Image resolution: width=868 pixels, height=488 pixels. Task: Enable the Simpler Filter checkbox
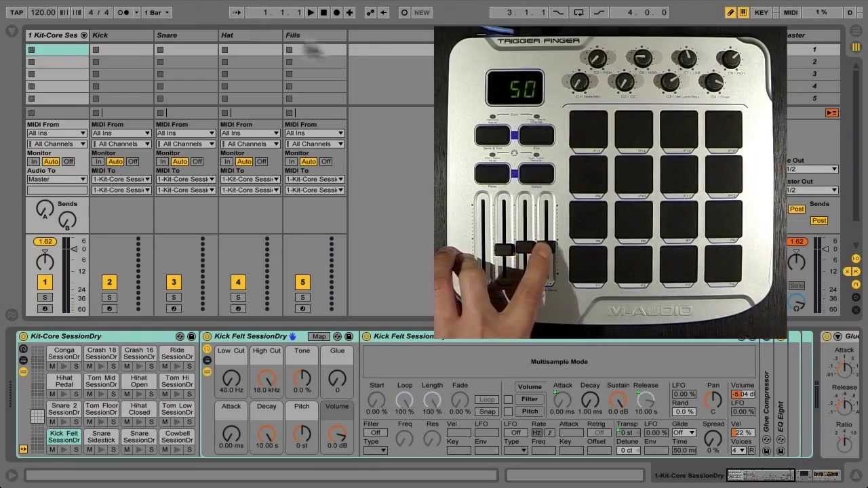(508, 399)
